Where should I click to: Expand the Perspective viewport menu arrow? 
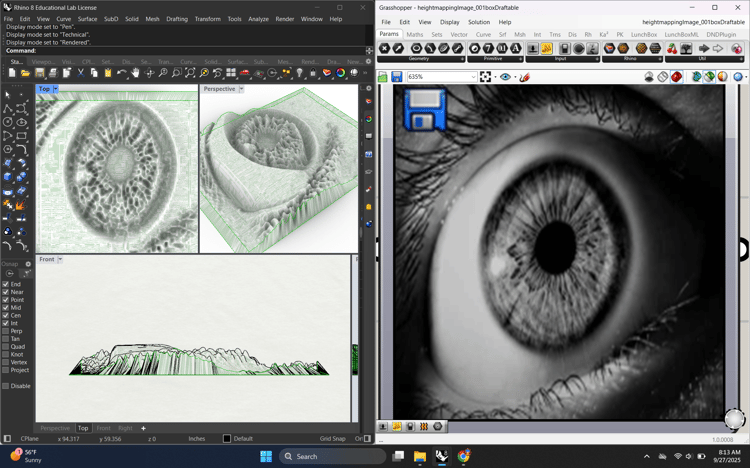point(241,89)
